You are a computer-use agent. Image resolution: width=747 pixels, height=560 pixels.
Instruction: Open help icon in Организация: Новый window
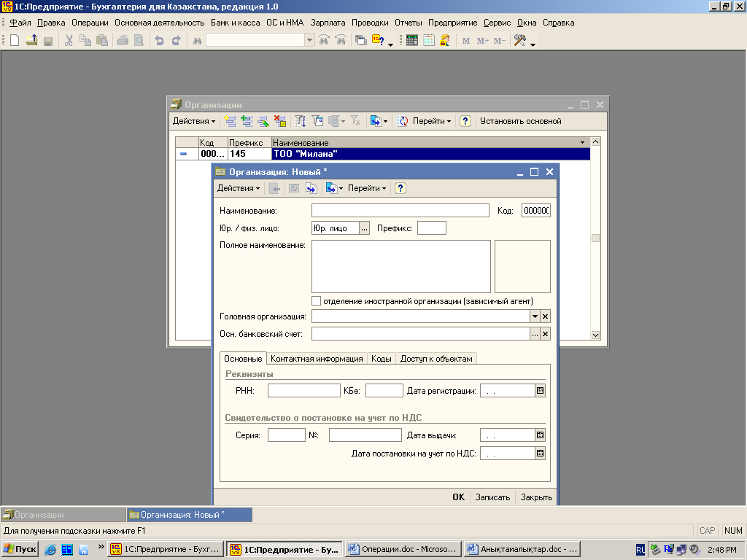click(400, 189)
